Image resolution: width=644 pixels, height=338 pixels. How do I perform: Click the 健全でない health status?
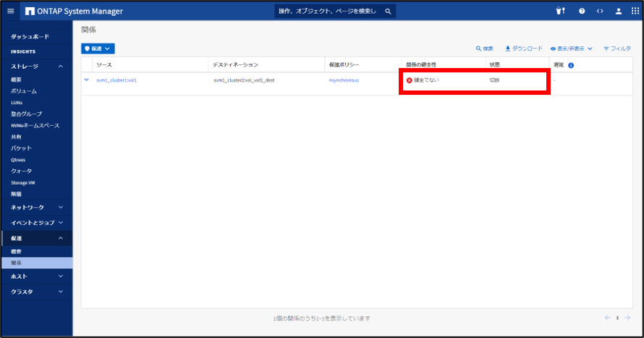(423, 80)
